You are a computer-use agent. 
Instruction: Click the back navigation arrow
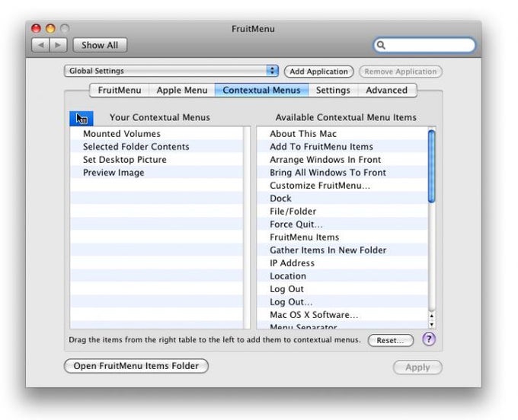pos(40,45)
